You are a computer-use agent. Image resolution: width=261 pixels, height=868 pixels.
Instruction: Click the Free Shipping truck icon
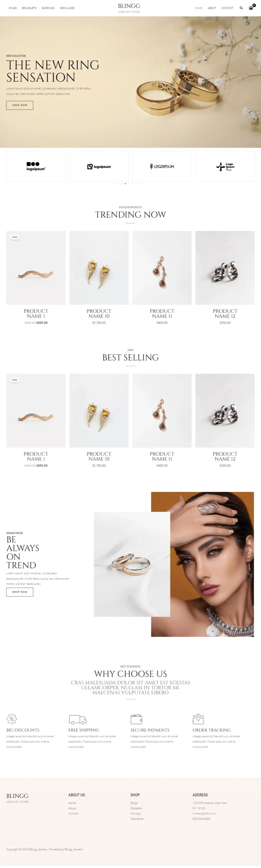point(78,719)
